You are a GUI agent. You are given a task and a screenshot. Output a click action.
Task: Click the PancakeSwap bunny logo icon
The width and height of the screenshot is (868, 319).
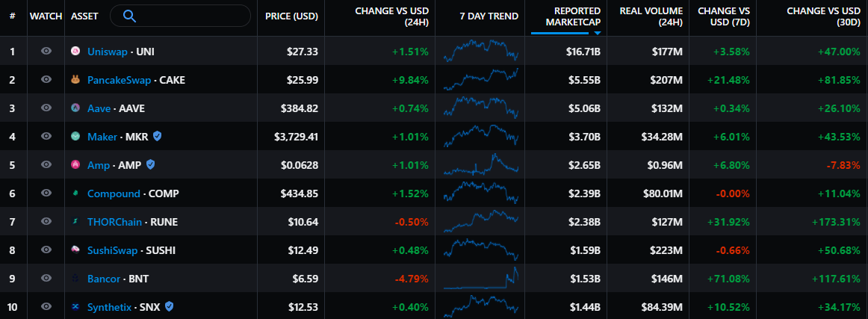click(75, 80)
